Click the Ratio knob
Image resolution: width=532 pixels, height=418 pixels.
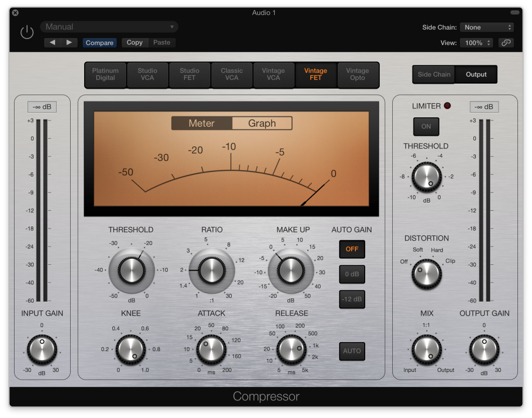coord(211,271)
